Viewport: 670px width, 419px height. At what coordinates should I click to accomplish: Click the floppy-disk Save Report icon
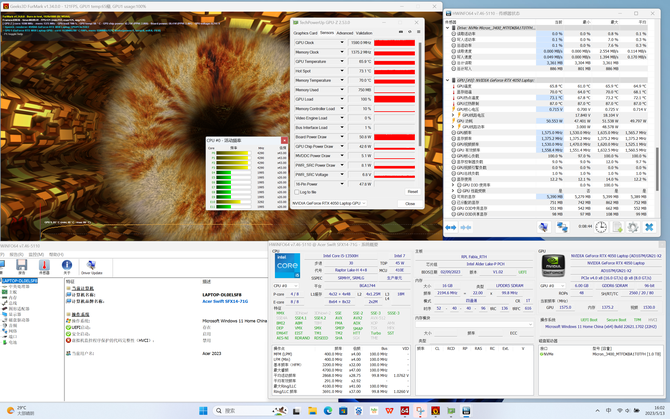[x=21, y=267]
